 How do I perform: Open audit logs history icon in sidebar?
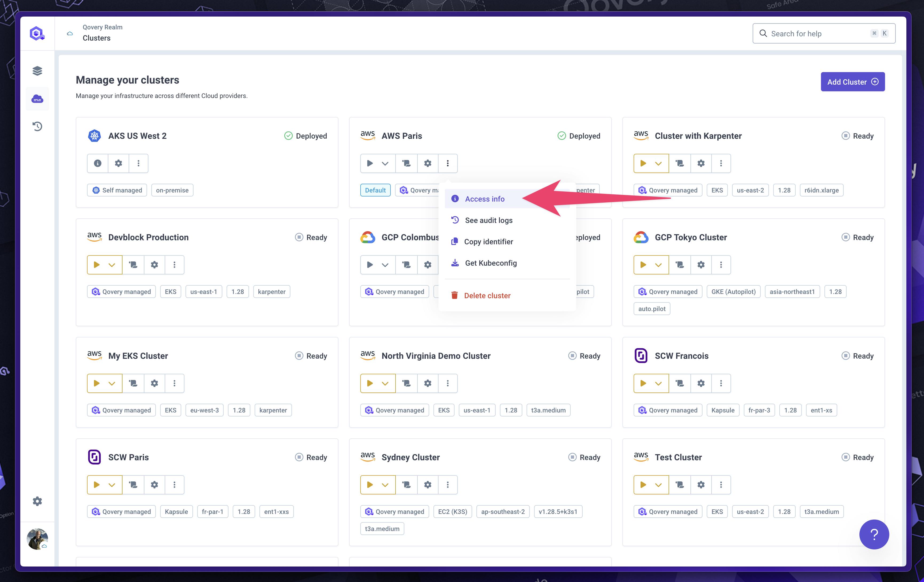pos(37,126)
